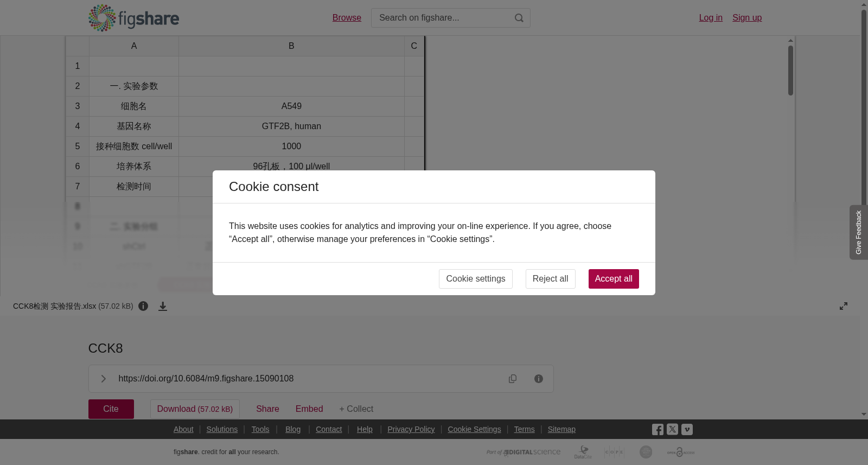Open the Give Feedback side tab
Image resolution: width=868 pixels, height=465 pixels.
coord(859,232)
